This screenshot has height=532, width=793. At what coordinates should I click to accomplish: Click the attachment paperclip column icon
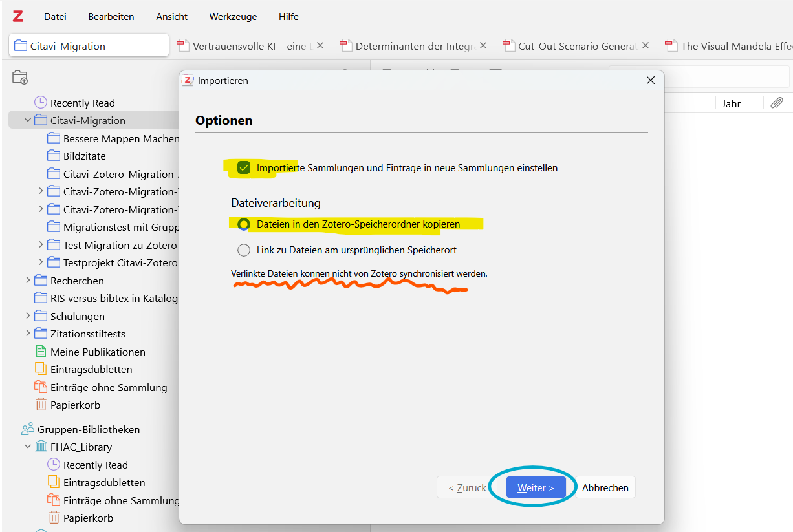pyautogui.click(x=777, y=103)
